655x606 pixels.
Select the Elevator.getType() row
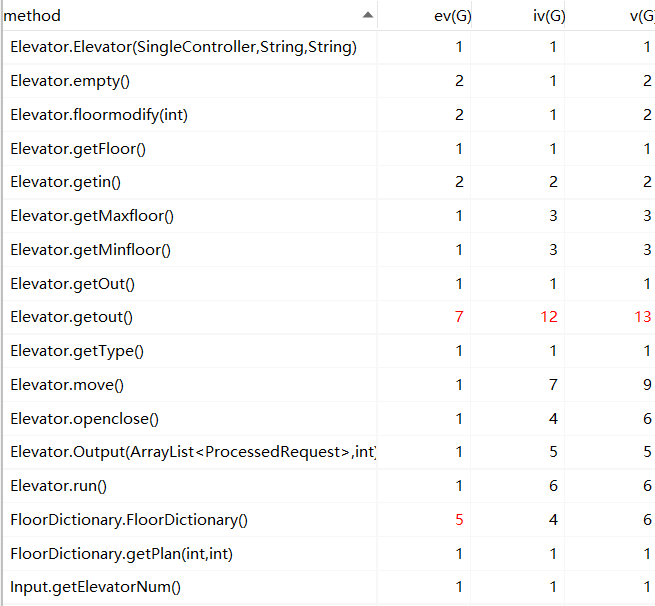pos(77,351)
